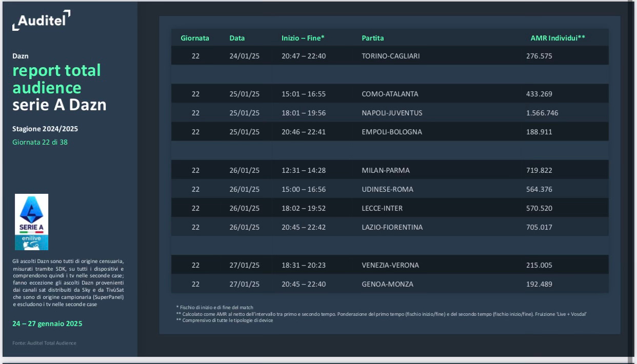Click the date in the Milan-Parma row

pyautogui.click(x=245, y=170)
